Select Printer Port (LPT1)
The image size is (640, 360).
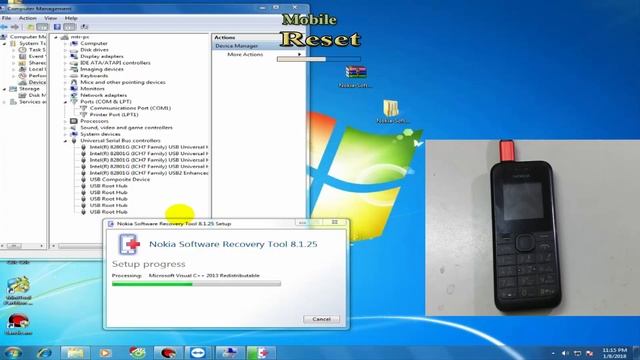click(114, 115)
